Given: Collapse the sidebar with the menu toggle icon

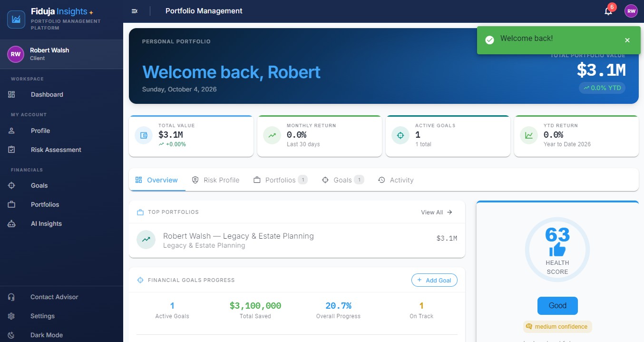Looking at the screenshot, I should click(135, 11).
